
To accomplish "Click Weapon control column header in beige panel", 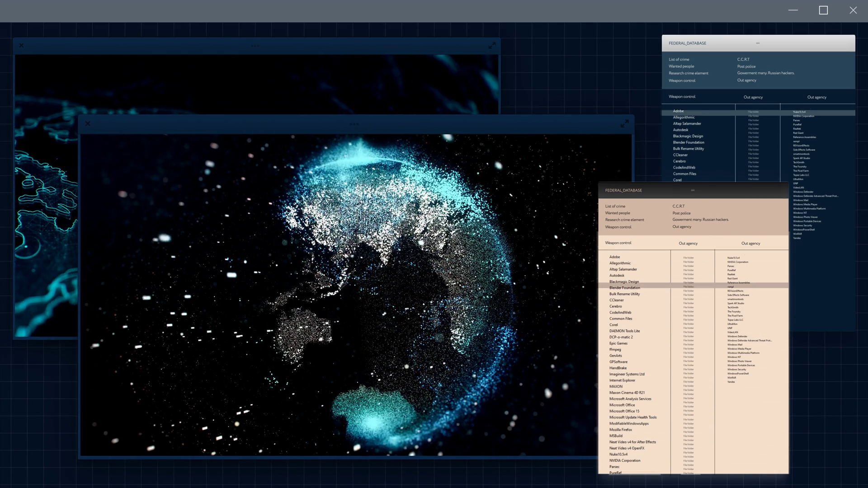I will pos(618,243).
